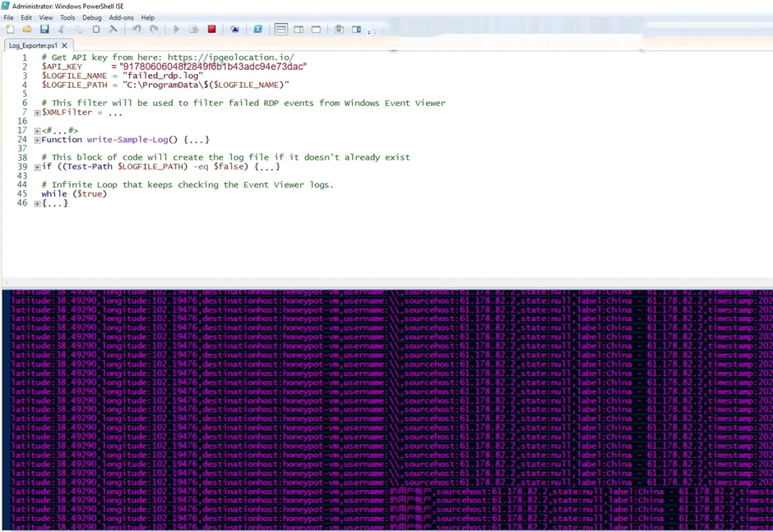Save the script with the floppy disk icon
Image resolution: width=773 pixels, height=532 pixels.
pos(44,29)
